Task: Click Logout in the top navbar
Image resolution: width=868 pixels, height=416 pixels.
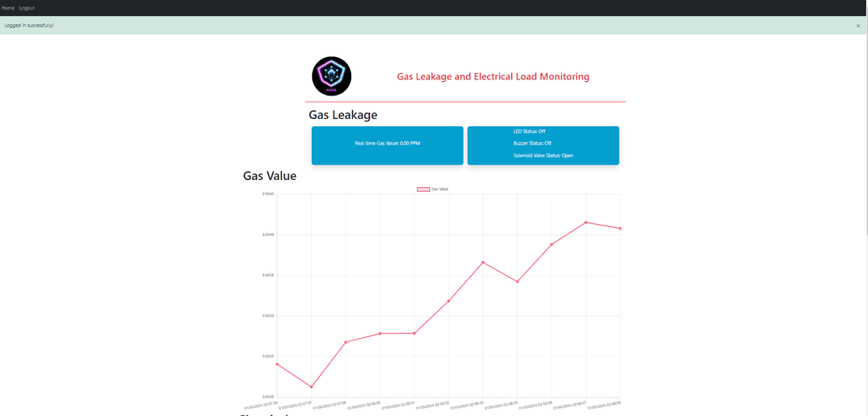Action: [x=27, y=8]
